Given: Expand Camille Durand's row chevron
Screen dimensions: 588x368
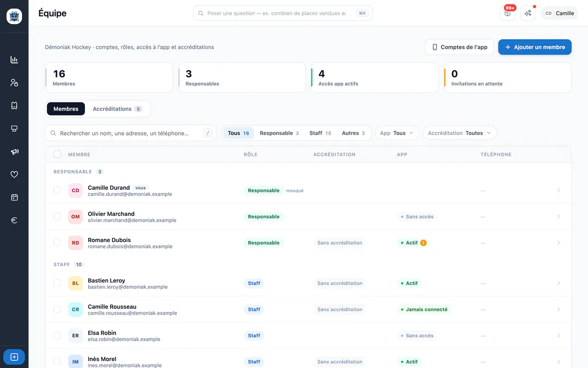Looking at the screenshot, I should click(x=559, y=190).
